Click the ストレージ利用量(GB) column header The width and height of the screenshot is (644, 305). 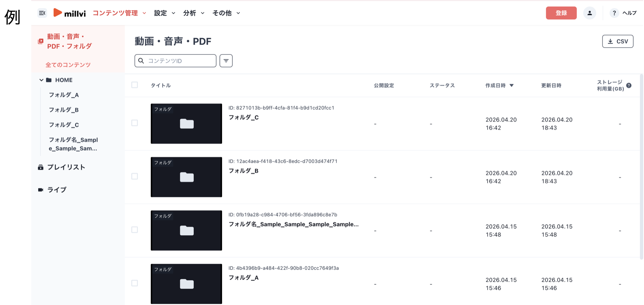(x=610, y=85)
